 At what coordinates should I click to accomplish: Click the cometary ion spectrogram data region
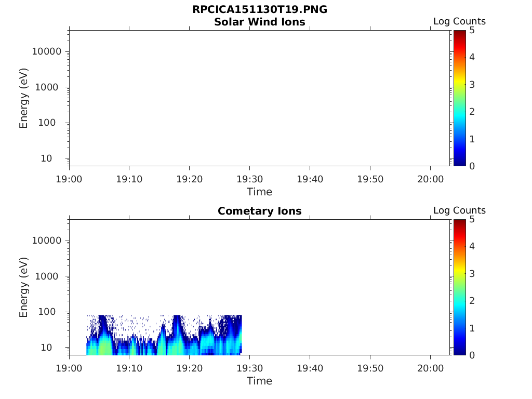tap(164, 335)
